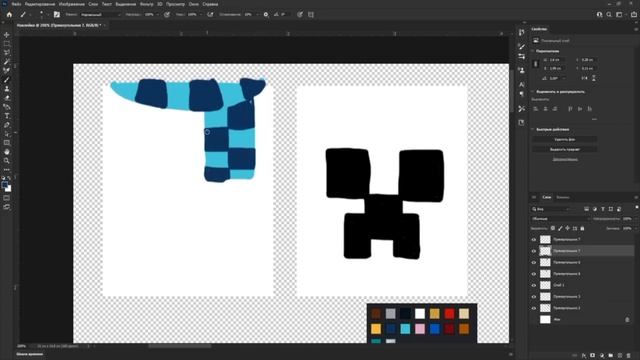Select the Rectangle shape tool
Image resolution: width=640 pixels, height=360 pixels.
pos(7,143)
